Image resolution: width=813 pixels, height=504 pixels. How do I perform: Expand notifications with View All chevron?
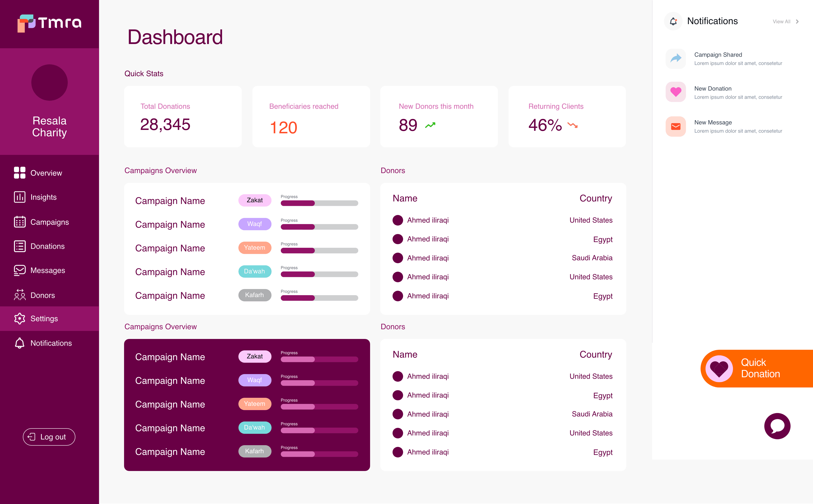pos(797,22)
